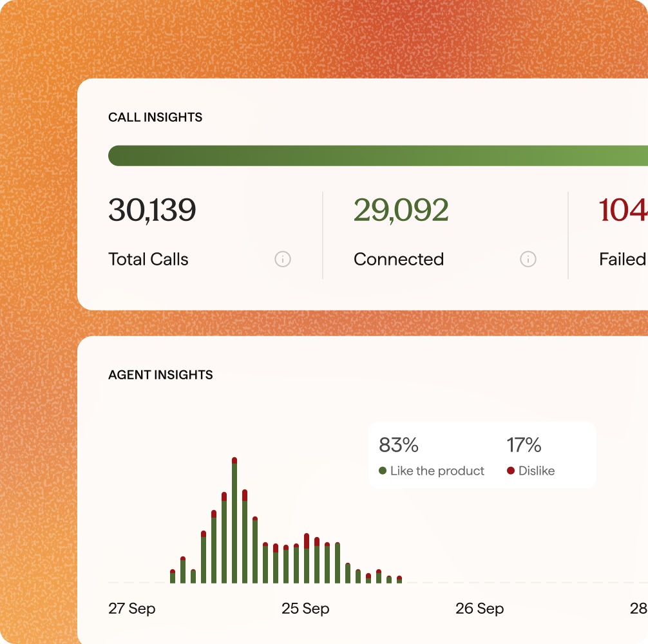Screen dimensions: 648x644
Task: Open the legend summary card details
Action: [482, 455]
